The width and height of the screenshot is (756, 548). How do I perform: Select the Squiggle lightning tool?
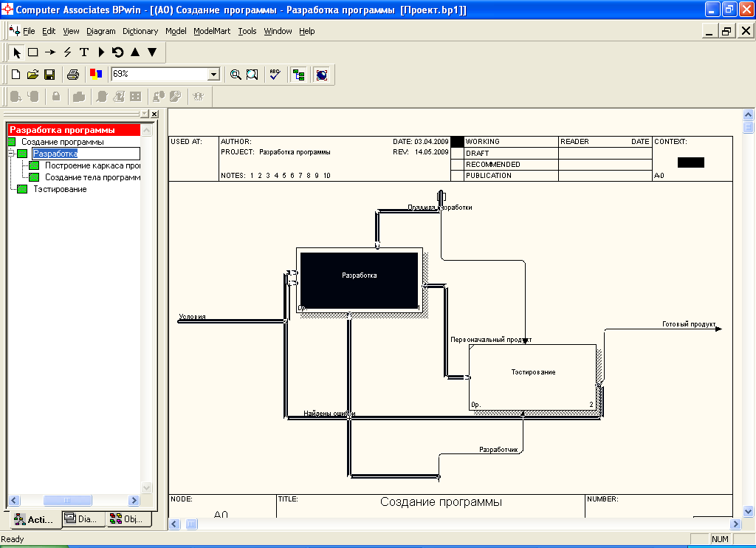(x=67, y=52)
